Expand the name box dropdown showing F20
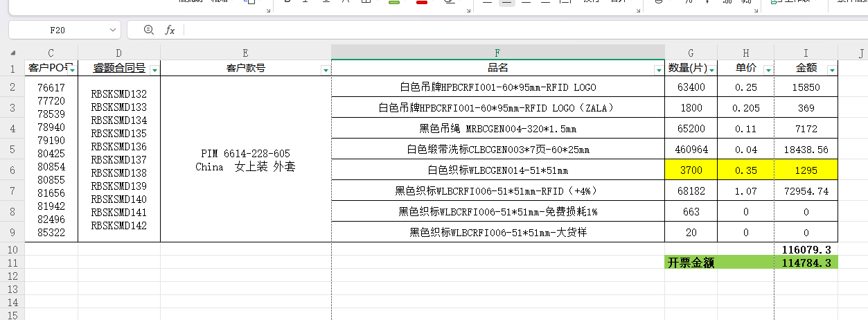Image resolution: width=868 pixels, height=320 pixels. [114, 30]
